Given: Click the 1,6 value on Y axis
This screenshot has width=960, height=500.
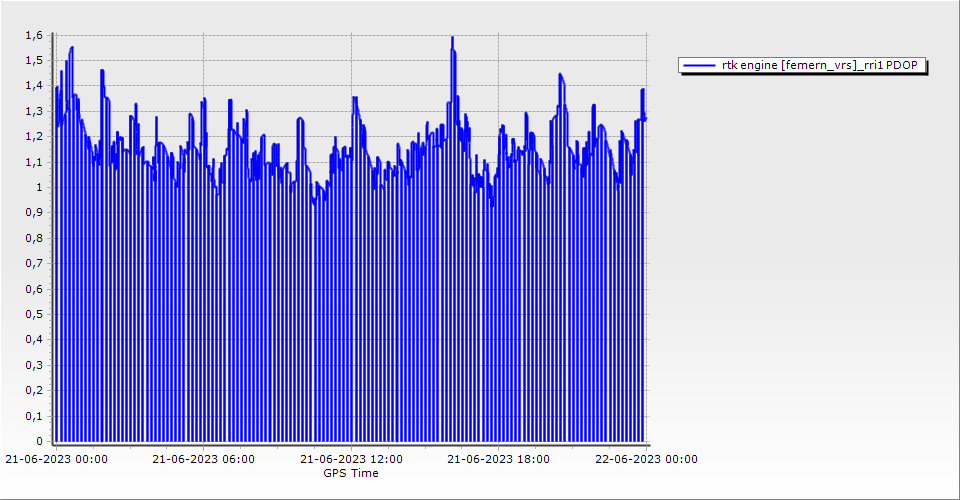Looking at the screenshot, I should tap(34, 35).
